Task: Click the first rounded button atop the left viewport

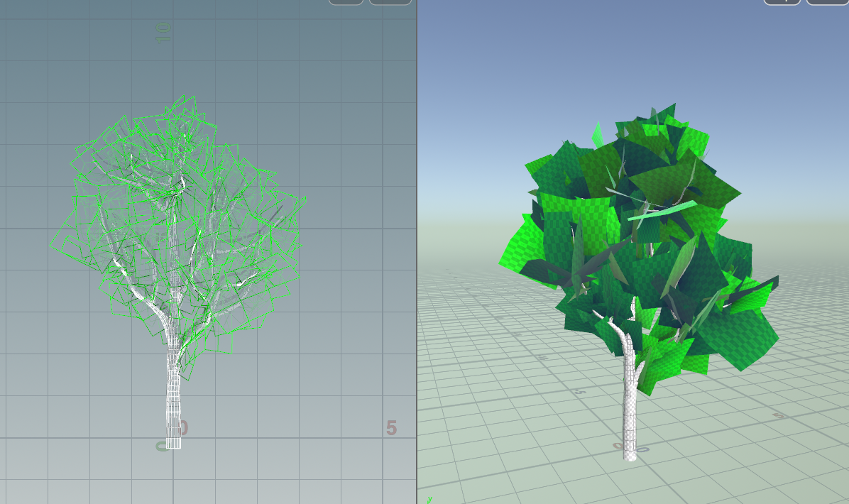Action: (x=346, y=3)
